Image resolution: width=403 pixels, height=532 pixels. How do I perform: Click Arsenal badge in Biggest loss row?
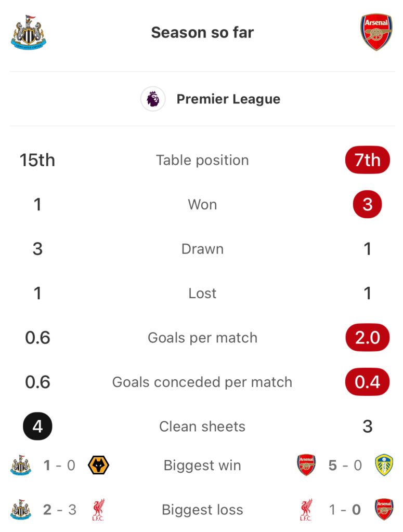pyautogui.click(x=384, y=509)
